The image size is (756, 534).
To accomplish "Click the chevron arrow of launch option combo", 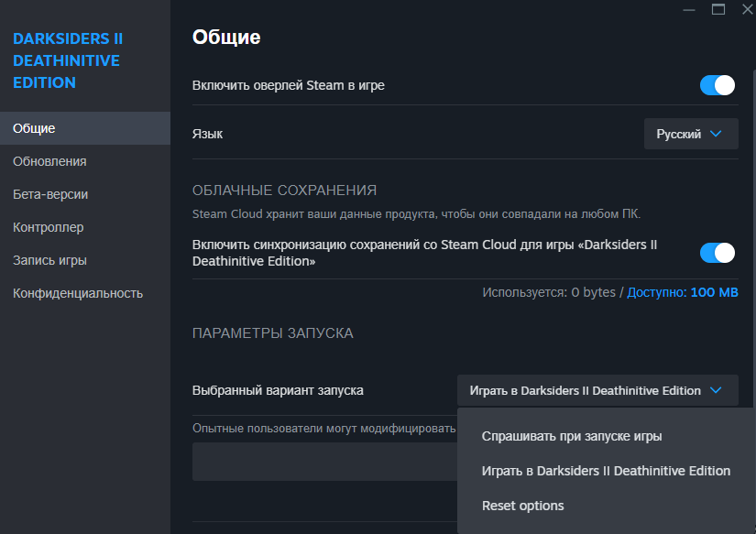I will pos(716,390).
